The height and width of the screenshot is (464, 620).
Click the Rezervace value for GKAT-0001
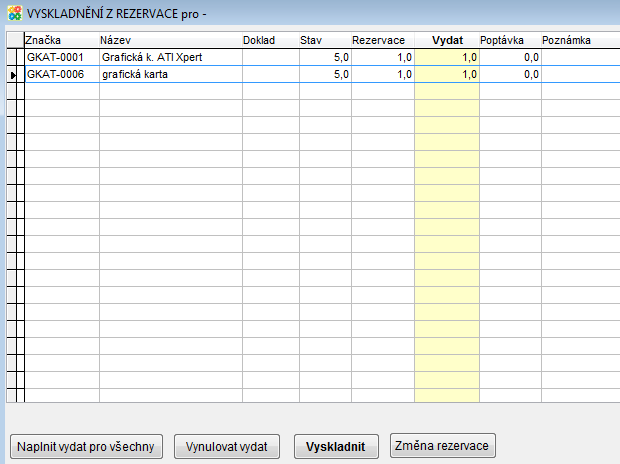(x=383, y=57)
